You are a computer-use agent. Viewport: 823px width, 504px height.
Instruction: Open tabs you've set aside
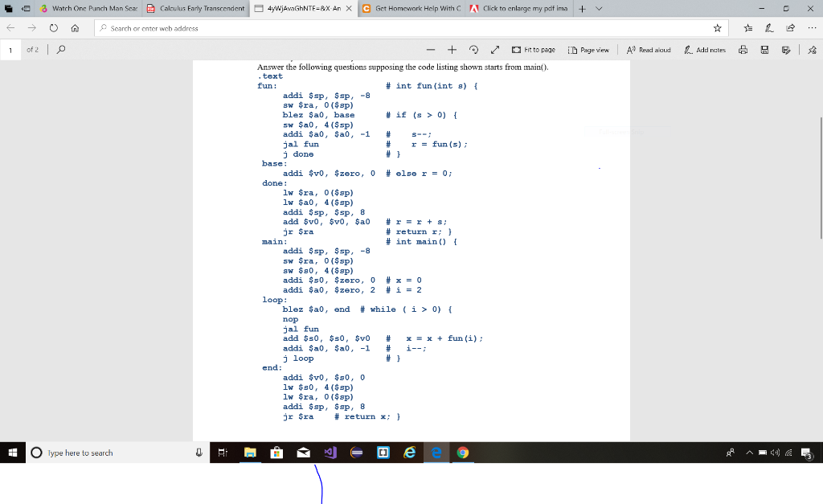[x=8, y=8]
